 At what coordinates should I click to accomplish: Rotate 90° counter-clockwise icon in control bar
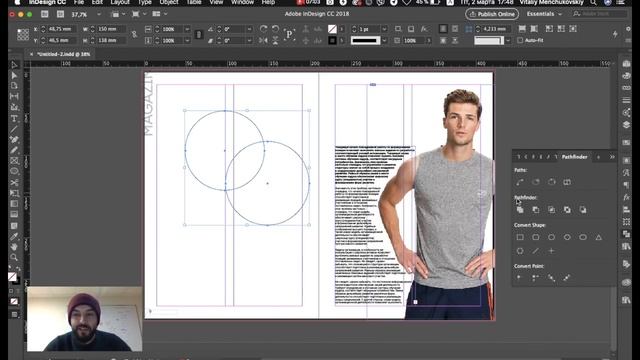(276, 29)
